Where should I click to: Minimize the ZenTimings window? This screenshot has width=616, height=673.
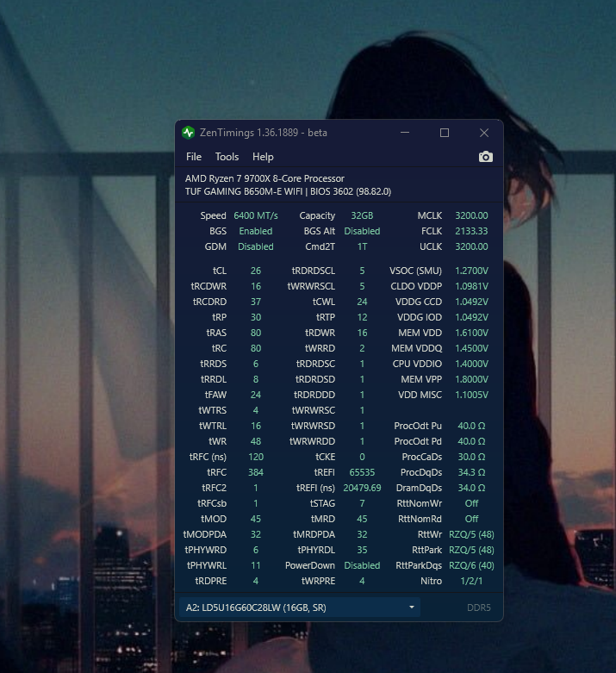click(x=405, y=133)
